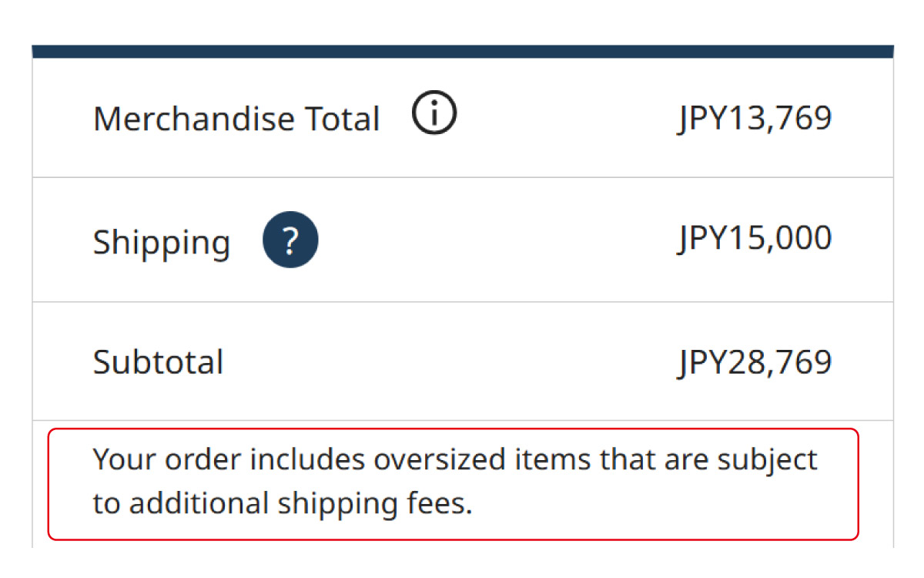Click the Merchandise Total info icon
Screen dimensions: 924x578
click(434, 116)
